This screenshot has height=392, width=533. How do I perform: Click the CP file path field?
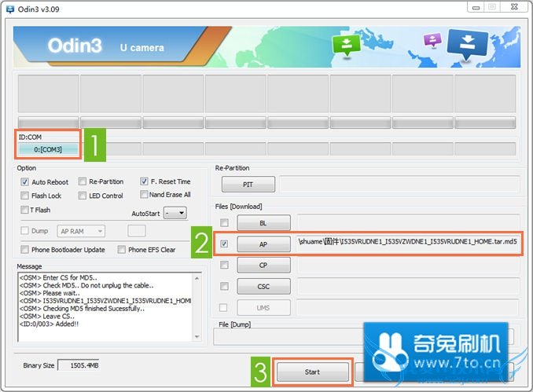[x=409, y=265]
